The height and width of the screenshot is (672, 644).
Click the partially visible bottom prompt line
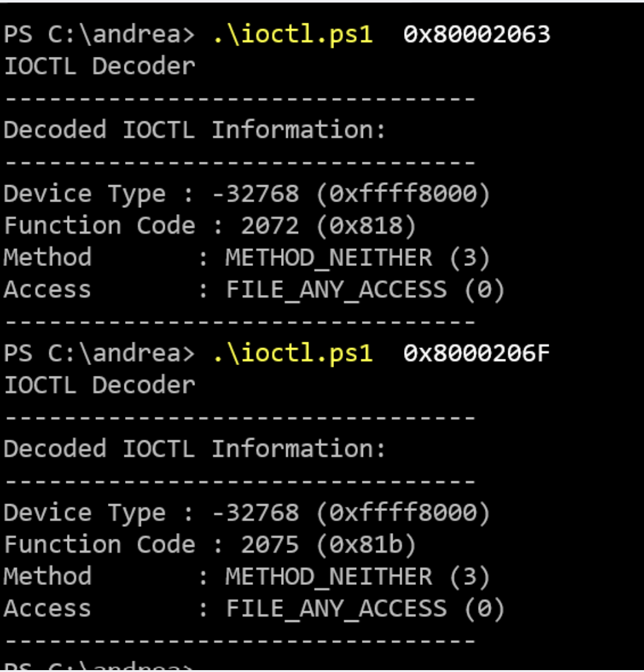[99, 666]
